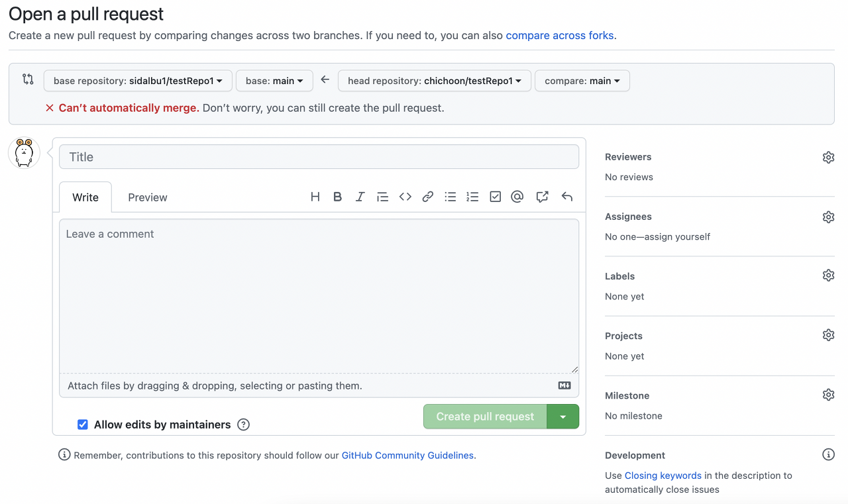Add a bulleted list
848x504 pixels.
450,197
